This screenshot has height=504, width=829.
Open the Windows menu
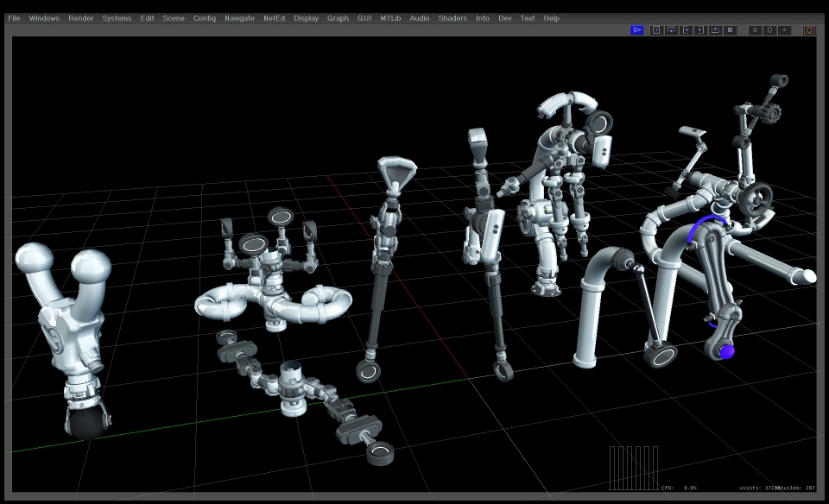point(44,18)
